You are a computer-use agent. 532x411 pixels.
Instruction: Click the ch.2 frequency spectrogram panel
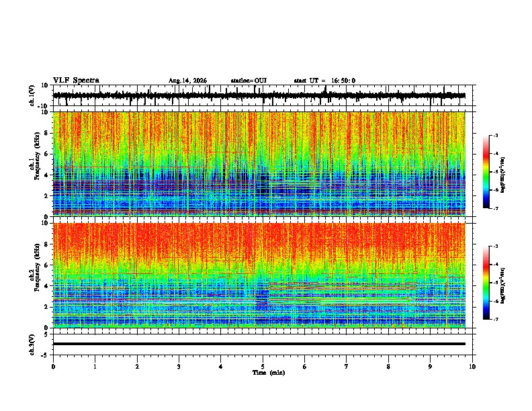click(x=259, y=275)
